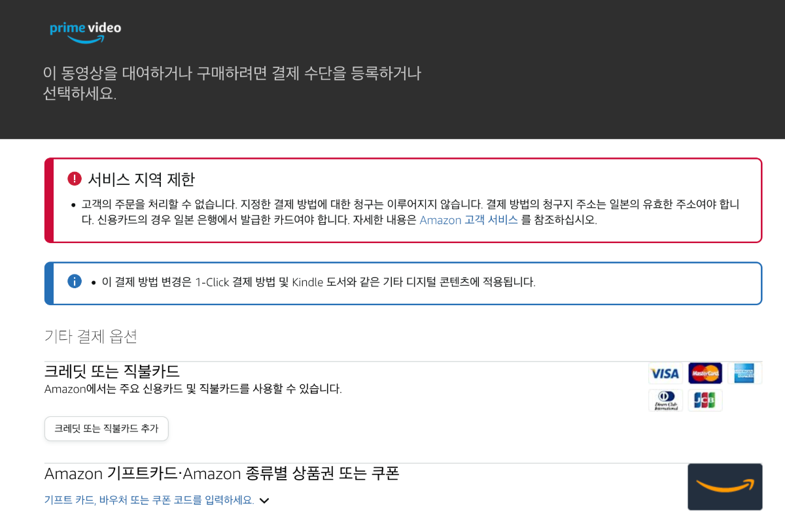Click the text about Amazon accepting major cards
Screen dimensions: 785x532
194,389
